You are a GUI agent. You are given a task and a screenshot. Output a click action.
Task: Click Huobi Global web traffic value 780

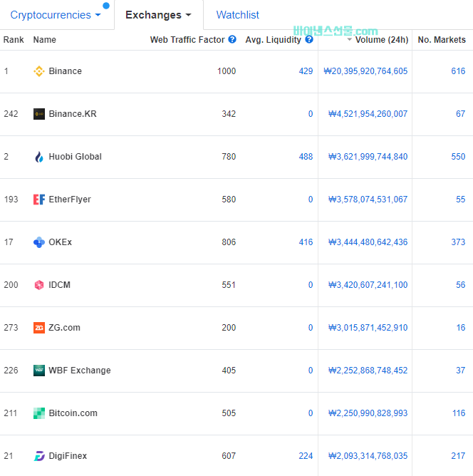229,157
